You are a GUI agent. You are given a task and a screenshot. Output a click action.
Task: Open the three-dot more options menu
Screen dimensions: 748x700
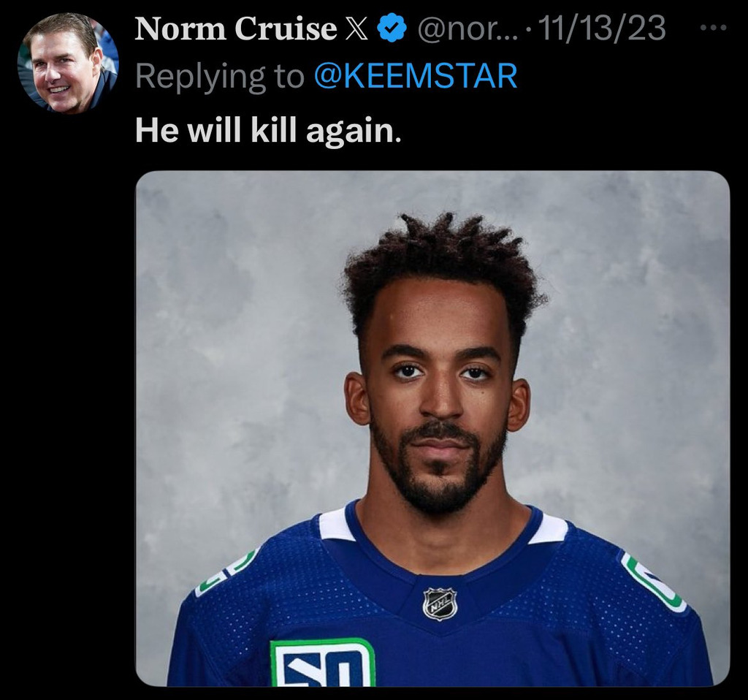click(712, 28)
